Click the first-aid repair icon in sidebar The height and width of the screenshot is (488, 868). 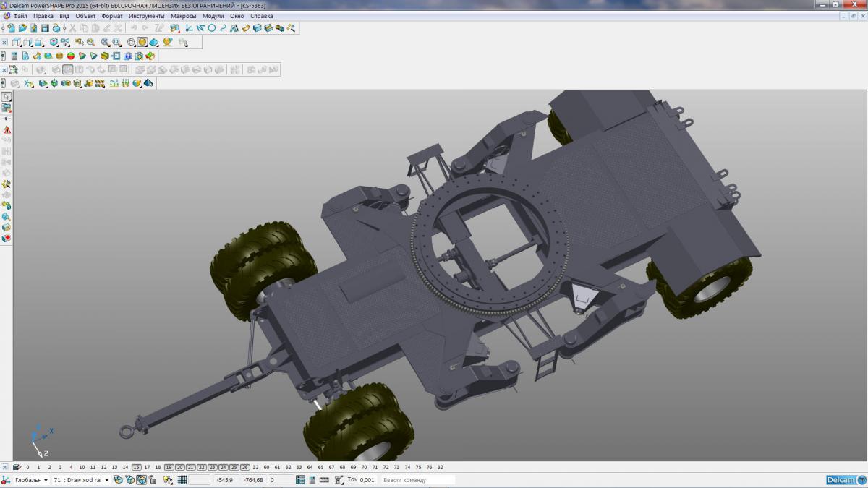7,238
